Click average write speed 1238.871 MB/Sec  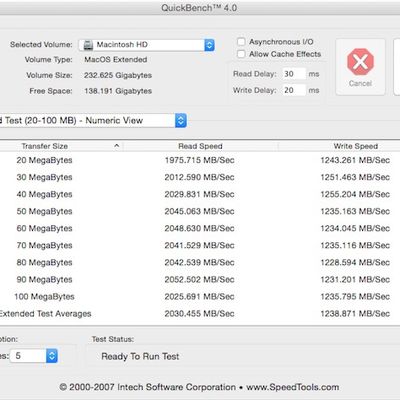coord(355,314)
